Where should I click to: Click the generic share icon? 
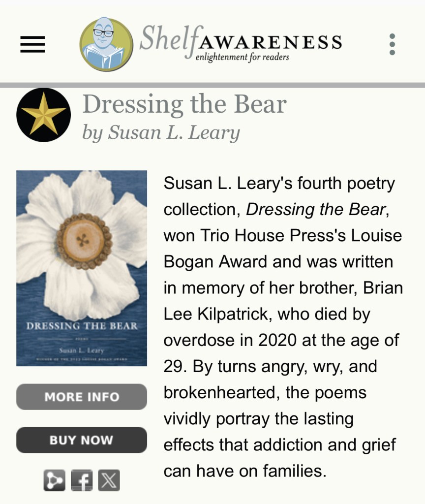[x=54, y=480]
